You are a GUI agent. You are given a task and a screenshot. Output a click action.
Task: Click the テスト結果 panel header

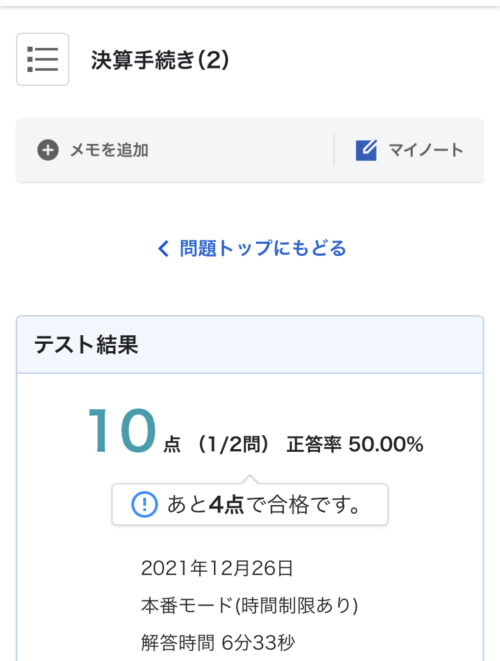[250, 344]
